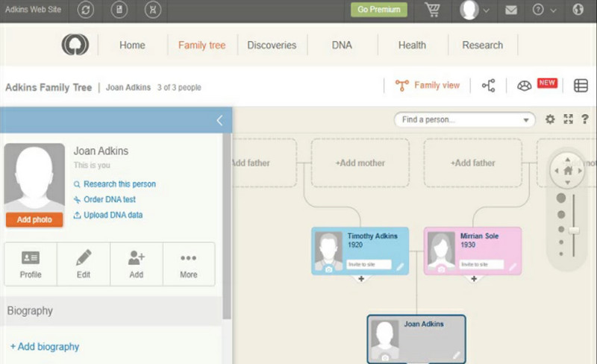Click the envelope messages icon

click(511, 10)
